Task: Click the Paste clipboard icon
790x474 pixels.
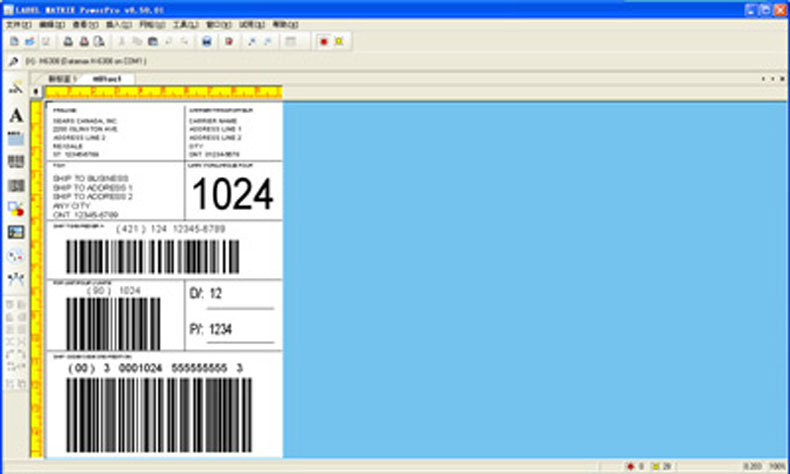Action: [153, 41]
